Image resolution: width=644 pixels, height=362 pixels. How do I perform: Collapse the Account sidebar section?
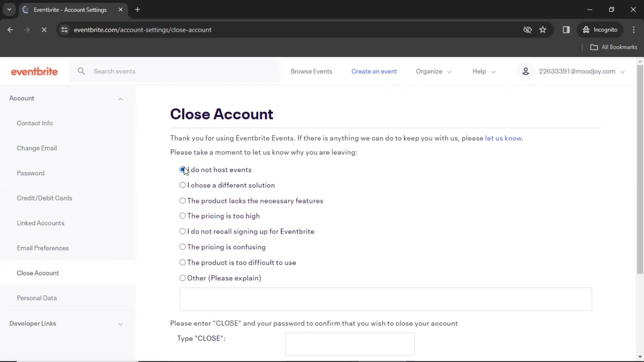(x=120, y=99)
